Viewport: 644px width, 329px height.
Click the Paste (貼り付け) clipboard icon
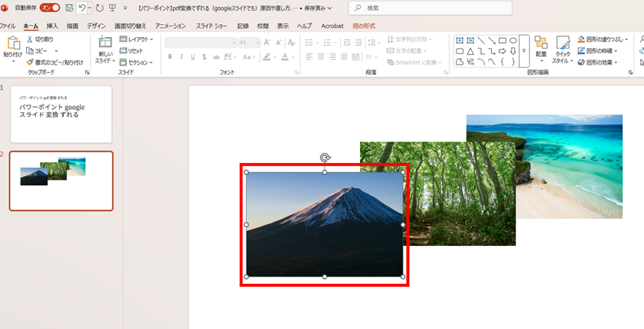(12, 43)
